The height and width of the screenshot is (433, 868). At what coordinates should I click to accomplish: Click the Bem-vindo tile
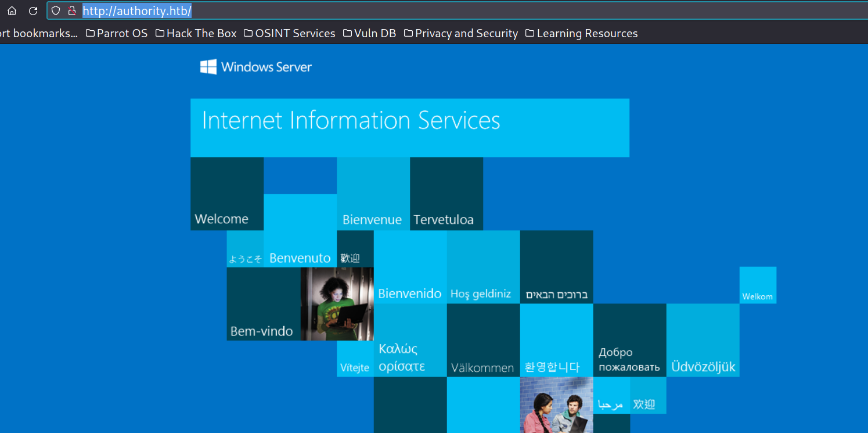tap(264, 303)
